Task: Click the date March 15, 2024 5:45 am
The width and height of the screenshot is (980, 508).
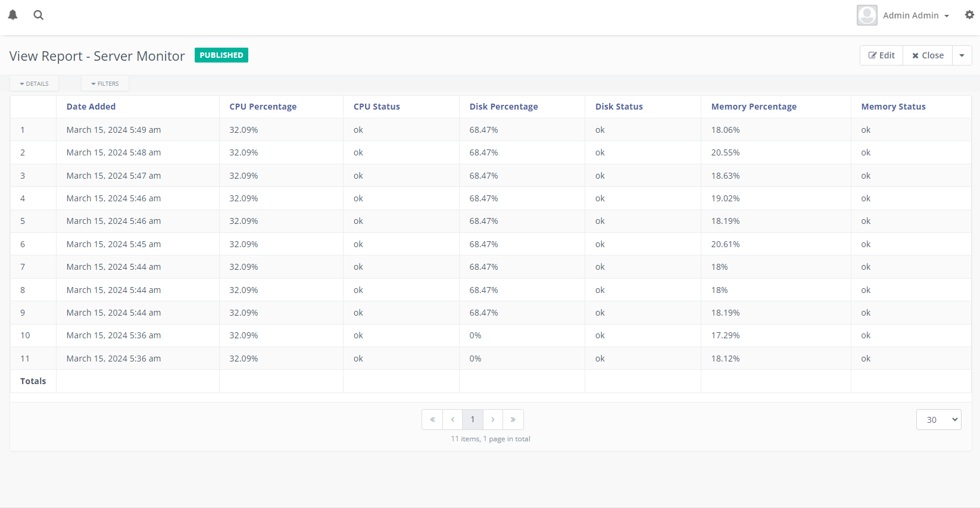Action: pos(114,244)
